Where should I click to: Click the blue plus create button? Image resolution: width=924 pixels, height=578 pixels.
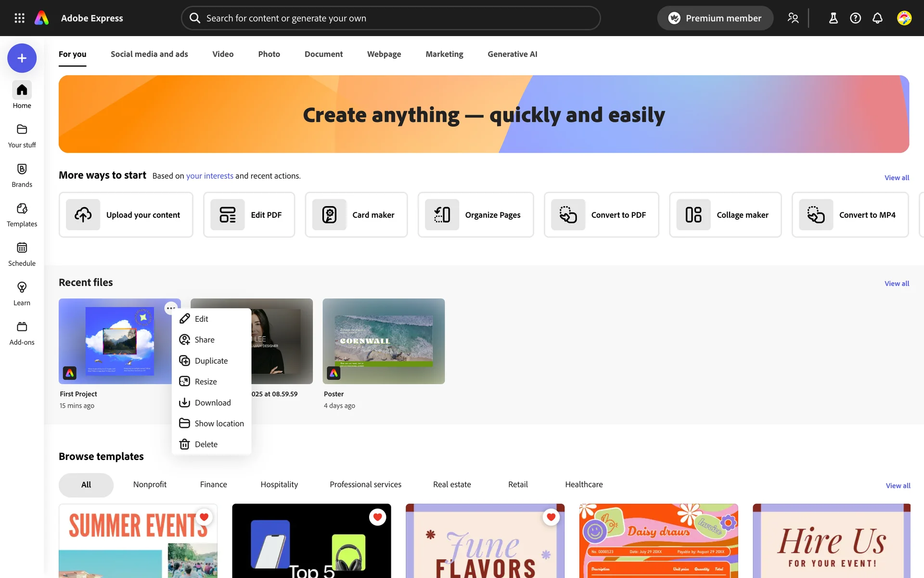pyautogui.click(x=22, y=58)
